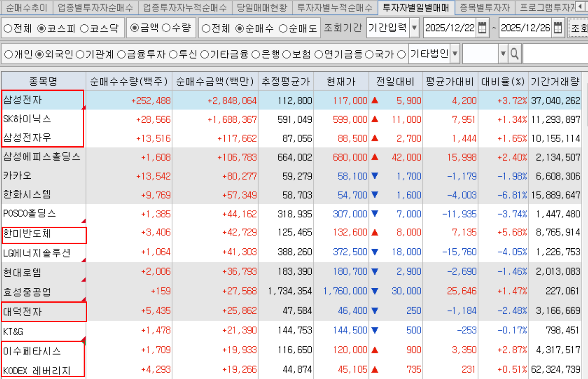Open the start date calendar picker
The width and height of the screenshot is (588, 379).
point(482,28)
